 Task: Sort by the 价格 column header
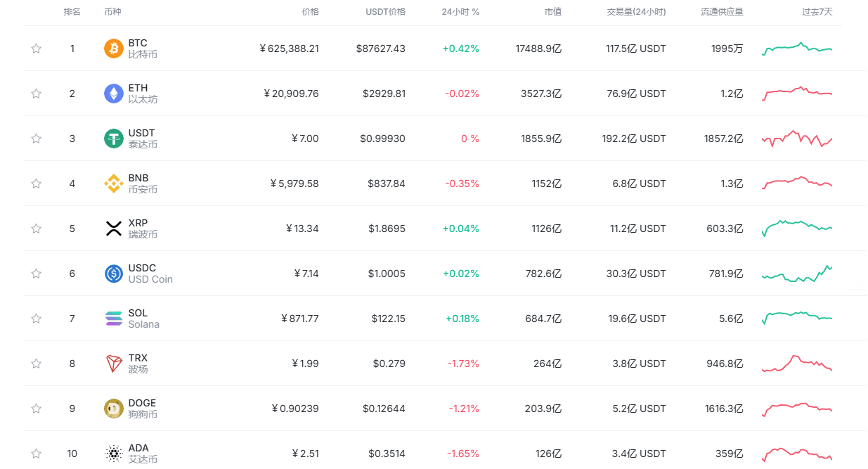310,12
